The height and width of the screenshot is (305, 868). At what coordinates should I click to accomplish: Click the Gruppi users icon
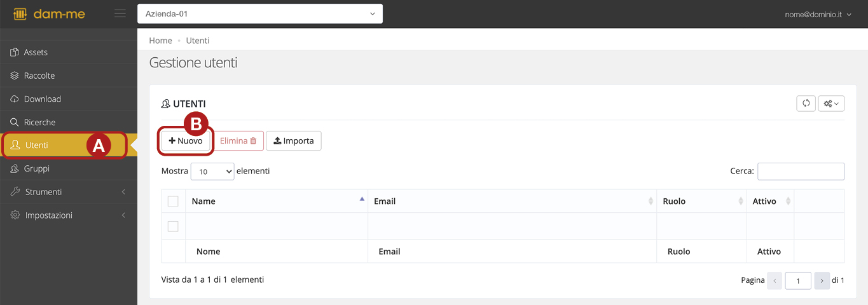click(15, 168)
